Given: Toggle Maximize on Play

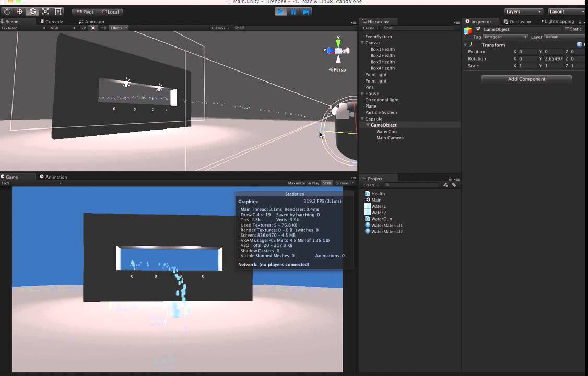Looking at the screenshot, I should 303,183.
